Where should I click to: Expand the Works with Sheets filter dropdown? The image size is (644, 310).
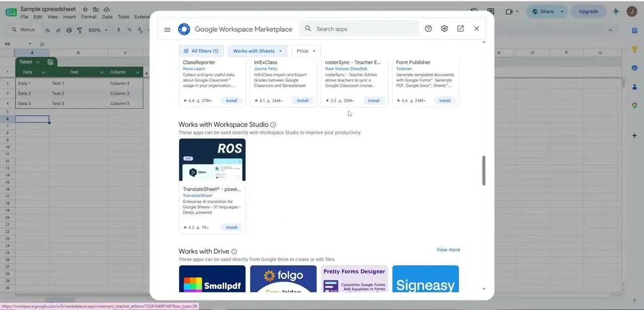coord(258,51)
